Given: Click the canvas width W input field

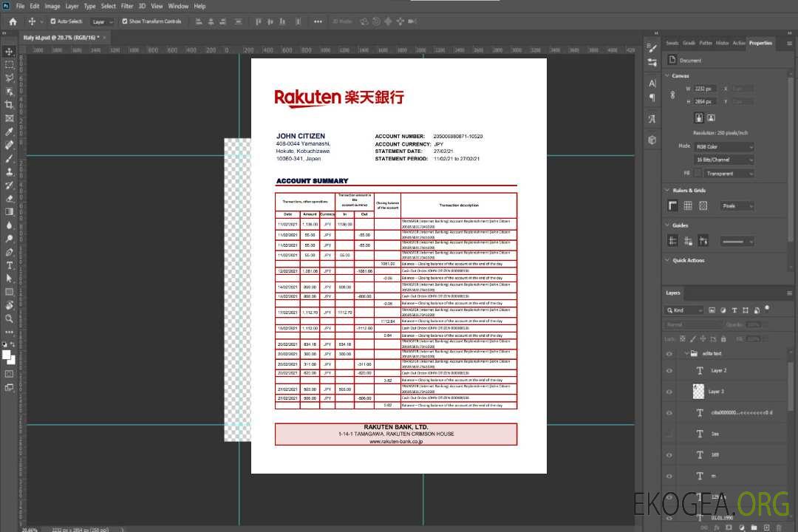Looking at the screenshot, I should point(706,89).
